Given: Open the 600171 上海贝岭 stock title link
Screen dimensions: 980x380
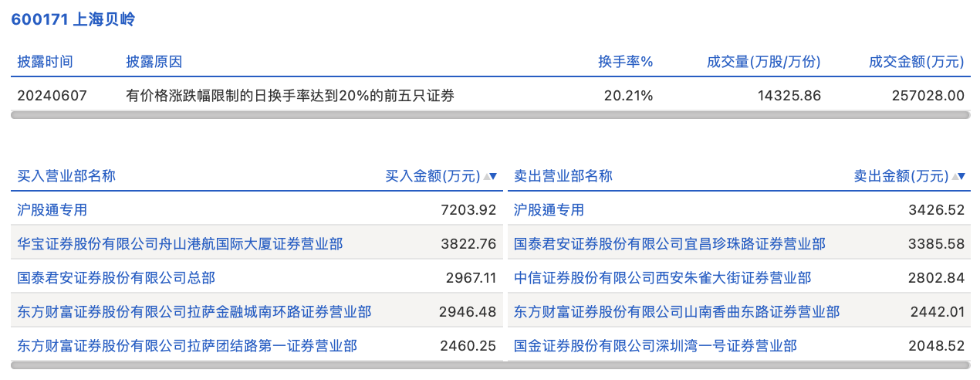Looking at the screenshot, I should (73, 20).
